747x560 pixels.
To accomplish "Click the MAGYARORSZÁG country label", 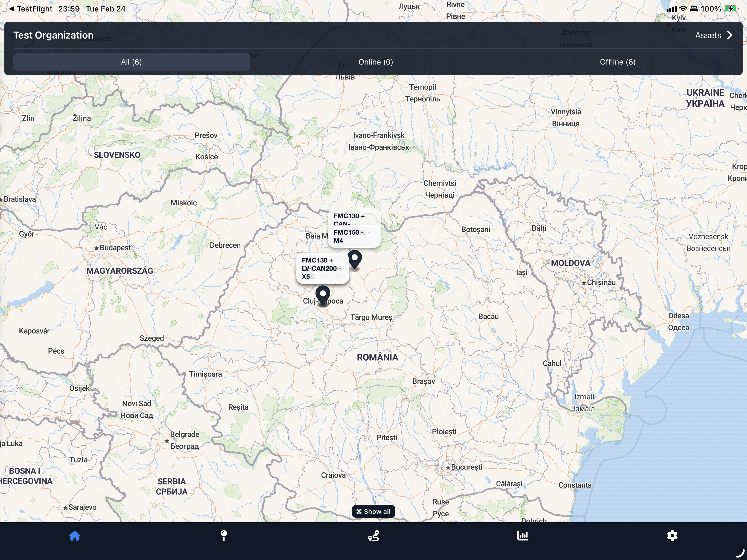I will click(119, 271).
